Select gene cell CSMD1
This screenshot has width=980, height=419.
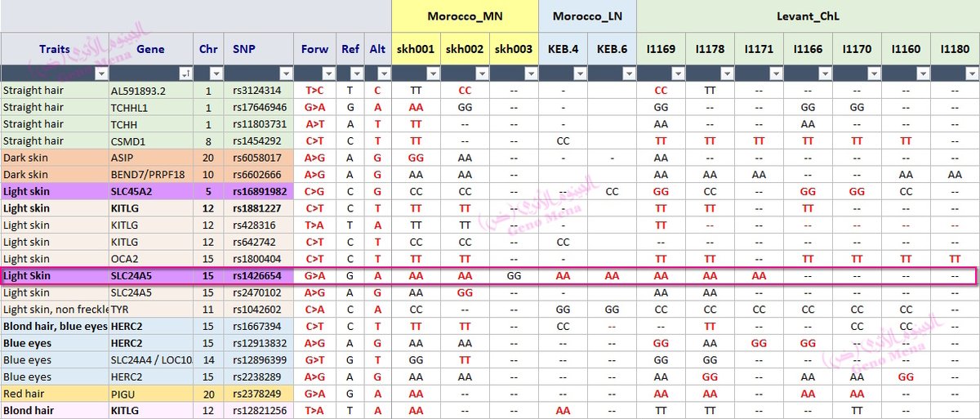pyautogui.click(x=150, y=140)
